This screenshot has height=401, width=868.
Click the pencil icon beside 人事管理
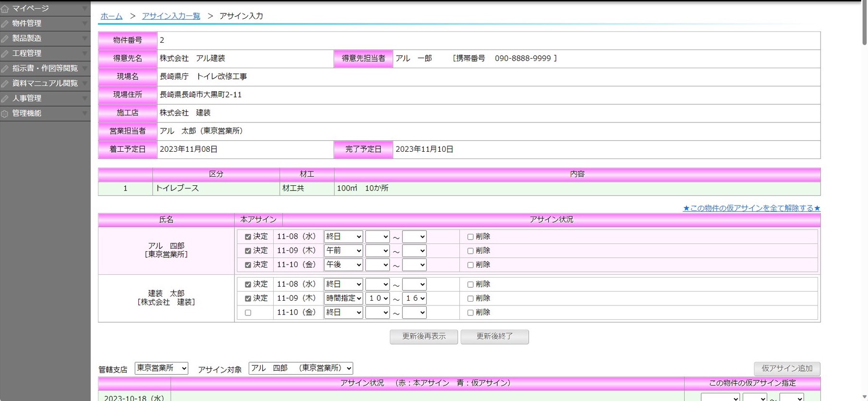click(5, 98)
